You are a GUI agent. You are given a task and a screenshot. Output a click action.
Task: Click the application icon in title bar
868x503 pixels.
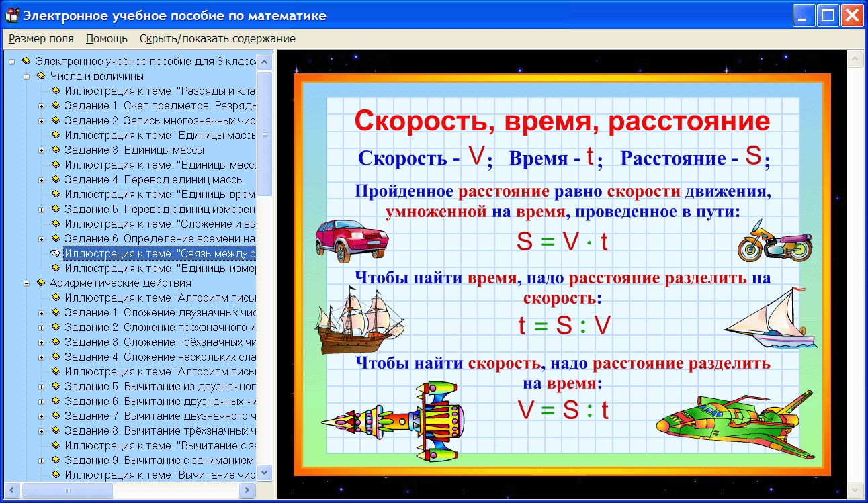[11, 15]
